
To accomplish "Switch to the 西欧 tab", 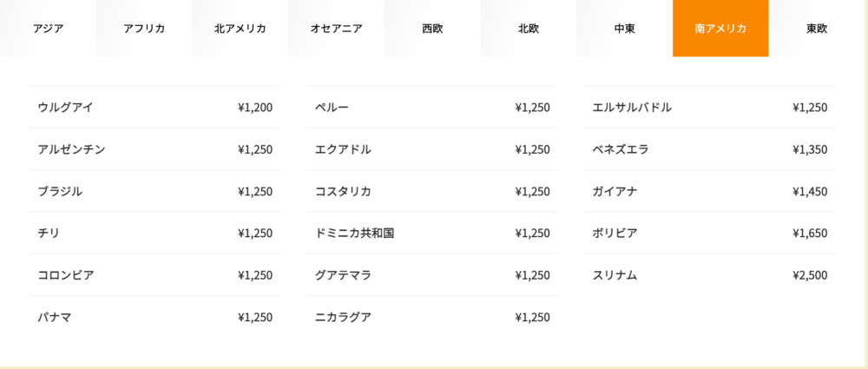I will [432, 29].
